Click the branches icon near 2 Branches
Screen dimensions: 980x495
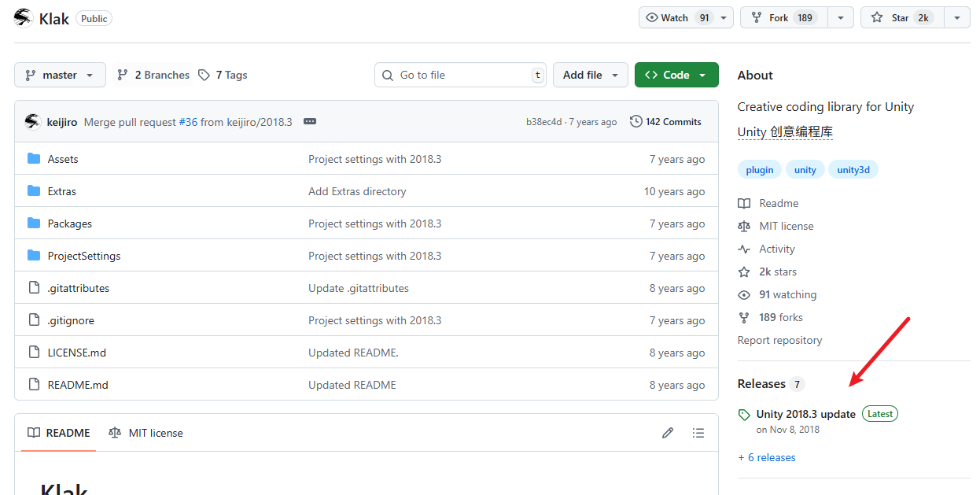coord(123,75)
